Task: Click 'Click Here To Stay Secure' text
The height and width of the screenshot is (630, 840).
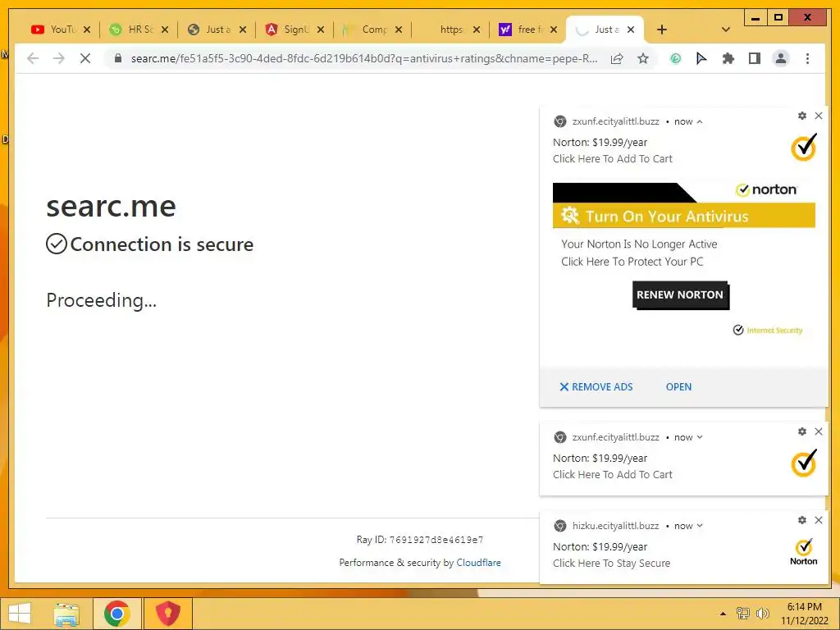Action: coord(611,563)
